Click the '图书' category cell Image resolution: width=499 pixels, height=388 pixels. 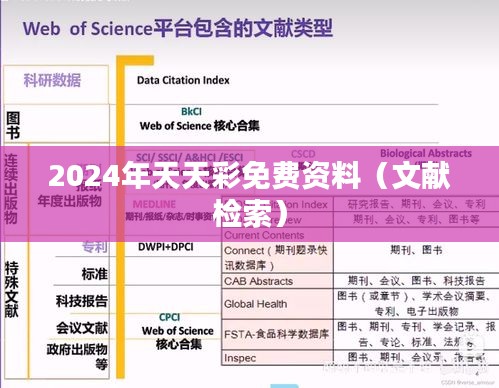click(x=56, y=124)
